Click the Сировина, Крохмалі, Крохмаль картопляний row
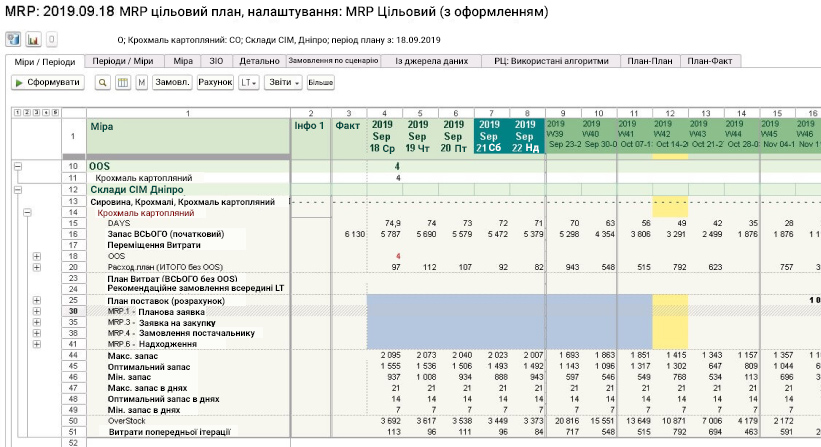Image resolution: width=821 pixels, height=447 pixels. point(182,202)
